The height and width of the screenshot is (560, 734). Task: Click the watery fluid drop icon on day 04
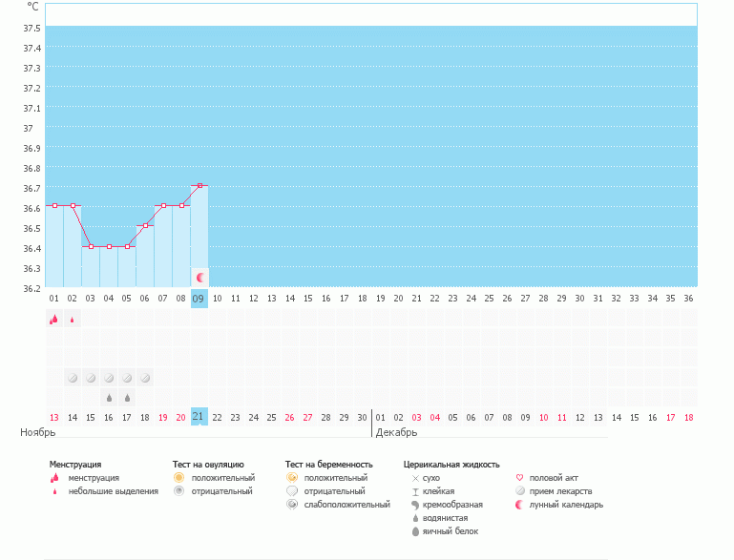click(x=109, y=397)
